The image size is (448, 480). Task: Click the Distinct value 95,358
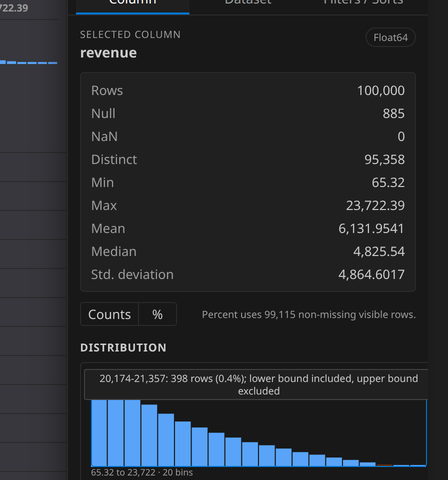tap(384, 159)
